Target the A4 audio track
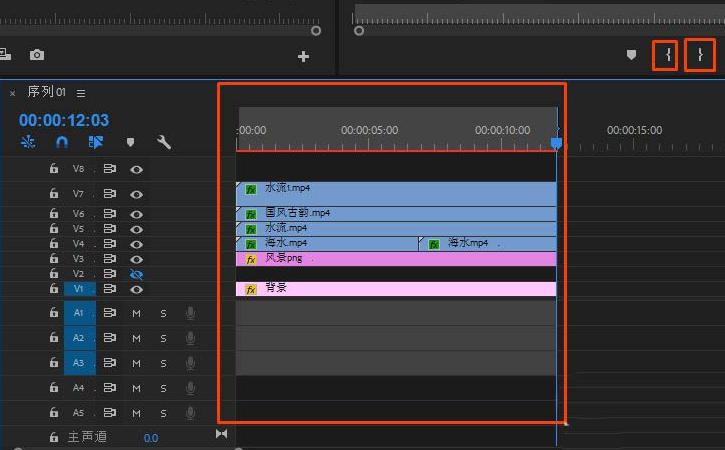 click(80, 388)
